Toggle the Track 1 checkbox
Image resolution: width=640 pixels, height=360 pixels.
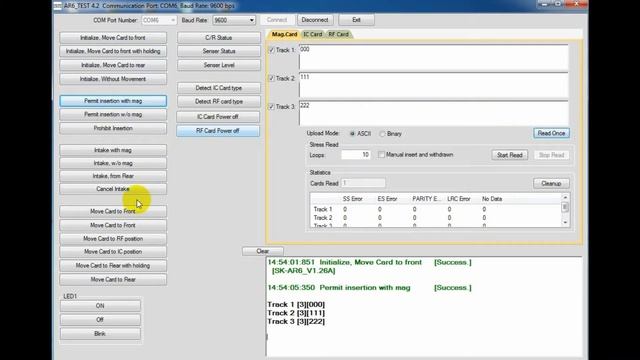(272, 50)
